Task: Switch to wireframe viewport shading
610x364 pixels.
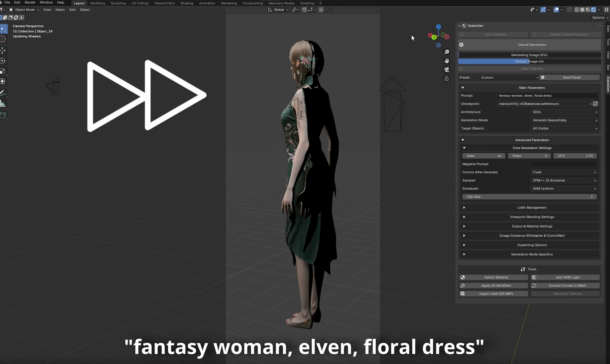Action: (577, 10)
